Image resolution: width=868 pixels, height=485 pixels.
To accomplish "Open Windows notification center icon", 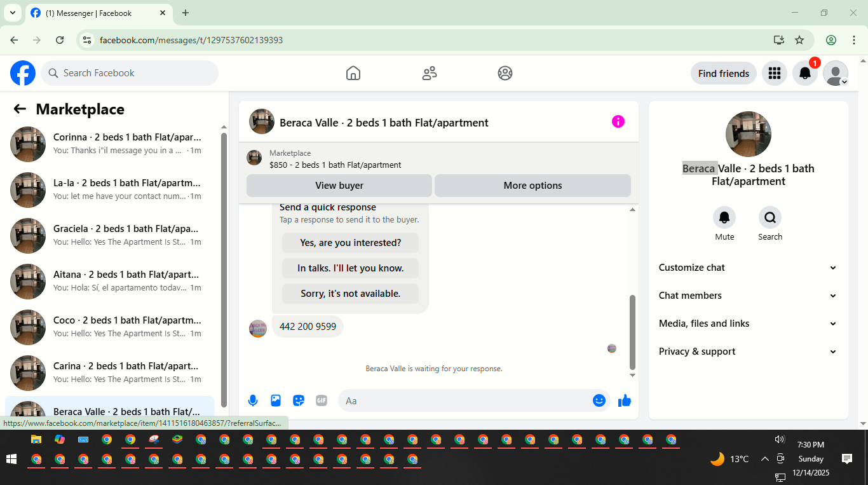I will [x=846, y=458].
